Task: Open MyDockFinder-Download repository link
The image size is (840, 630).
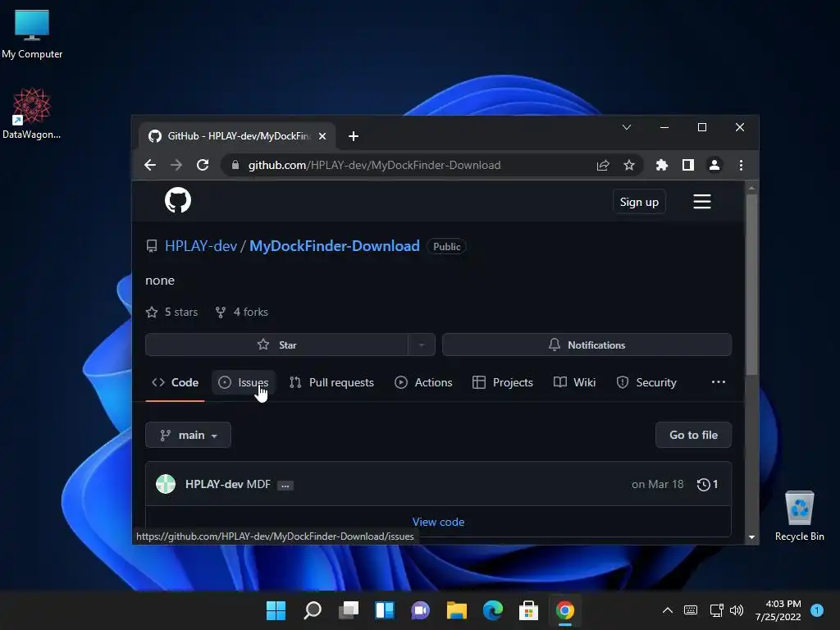Action: [335, 246]
